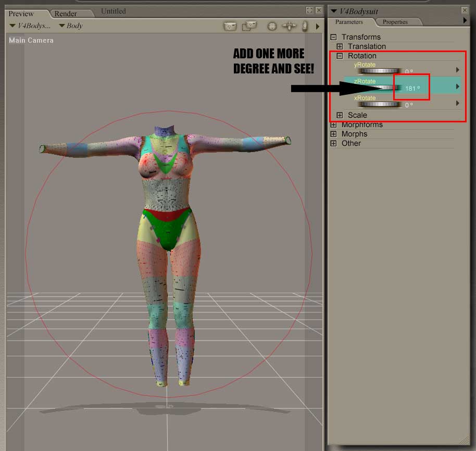
Task: Click the cross-shaped move camera icon
Action: click(289, 26)
